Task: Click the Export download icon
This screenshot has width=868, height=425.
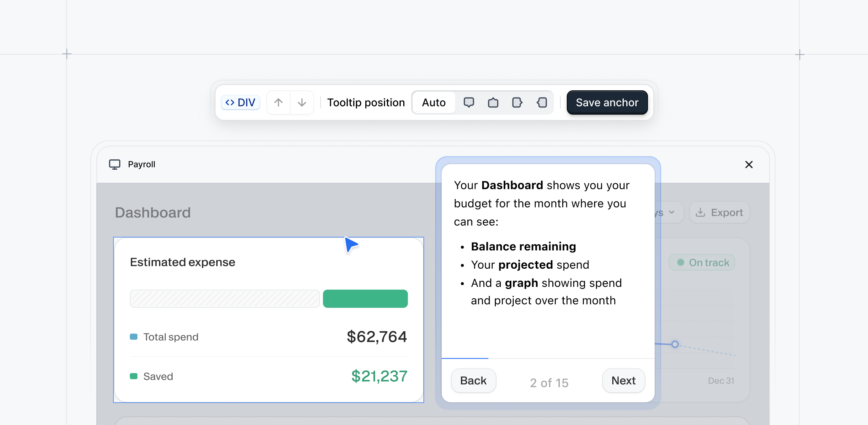Action: 701,212
